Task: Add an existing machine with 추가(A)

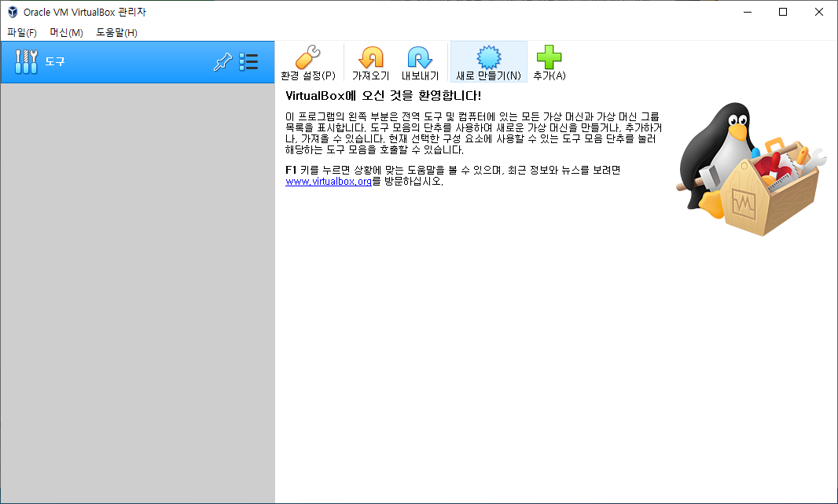Action: coord(549,63)
